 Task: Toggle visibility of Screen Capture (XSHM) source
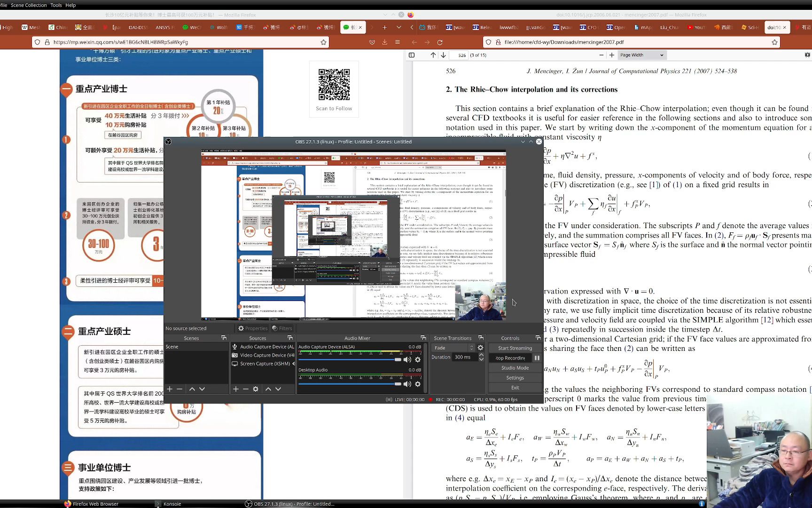294,364
